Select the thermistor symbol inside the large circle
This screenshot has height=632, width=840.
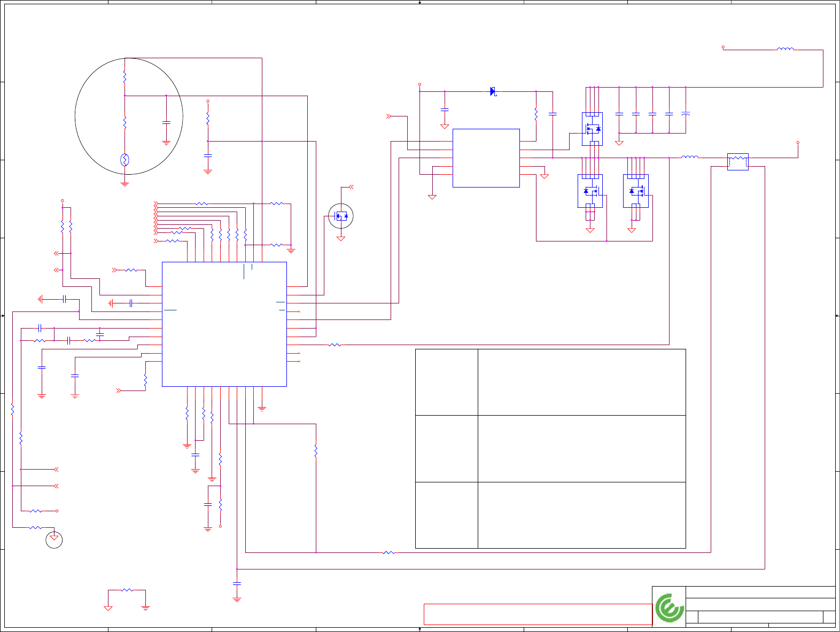pyautogui.click(x=125, y=159)
